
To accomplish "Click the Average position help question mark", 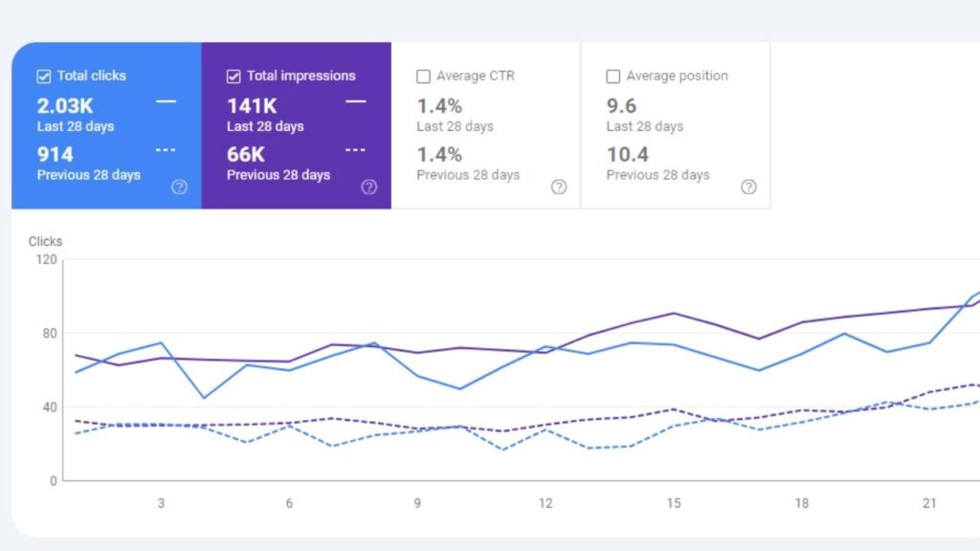I will (748, 187).
